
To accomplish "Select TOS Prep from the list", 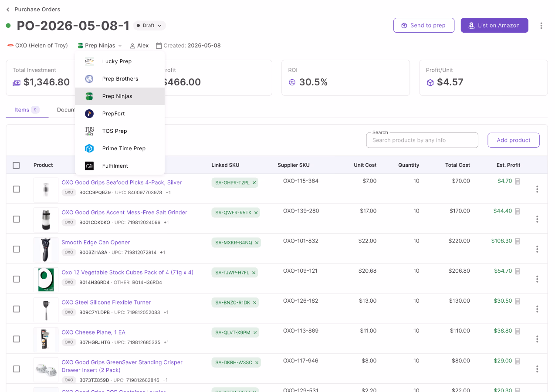I will point(120,131).
